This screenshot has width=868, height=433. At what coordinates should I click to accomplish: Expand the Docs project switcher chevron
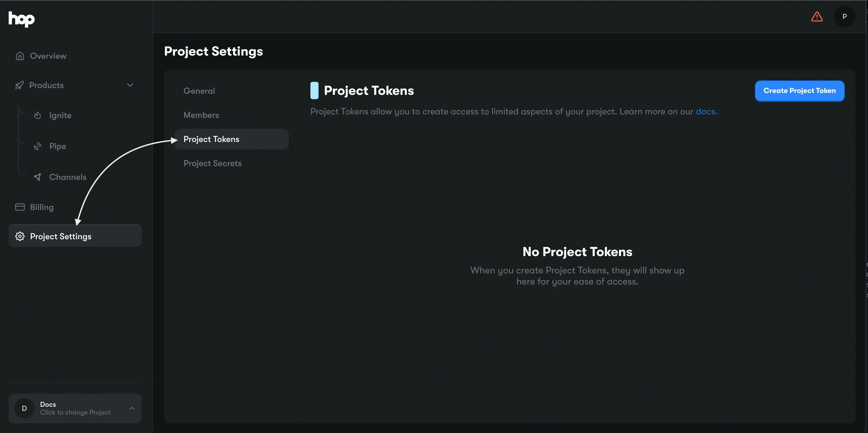pyautogui.click(x=132, y=408)
